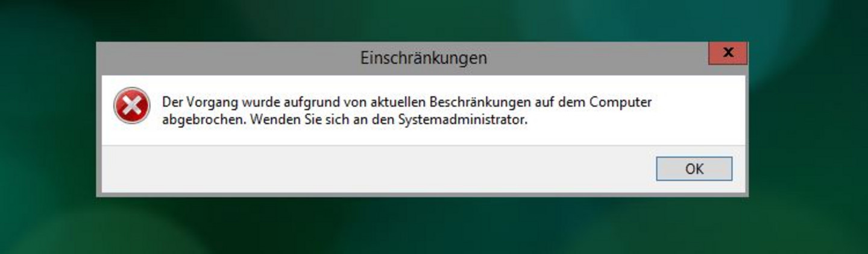
Task: Click desktop wallpaper left of the dialog
Action: point(48,121)
